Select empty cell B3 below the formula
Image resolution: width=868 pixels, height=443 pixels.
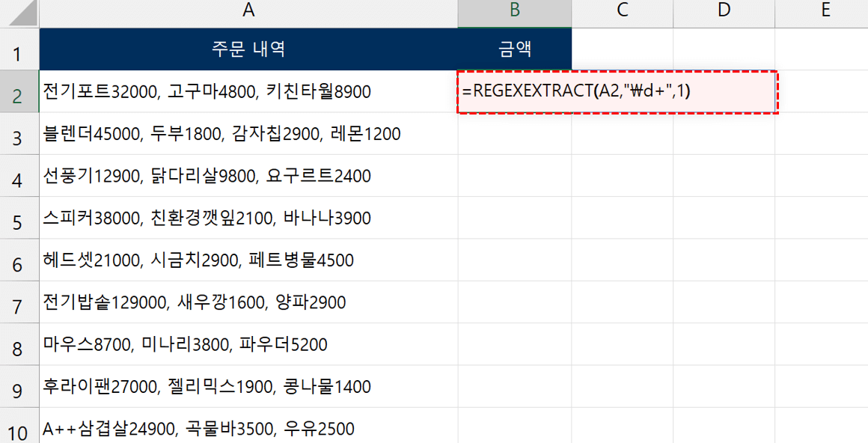514,133
